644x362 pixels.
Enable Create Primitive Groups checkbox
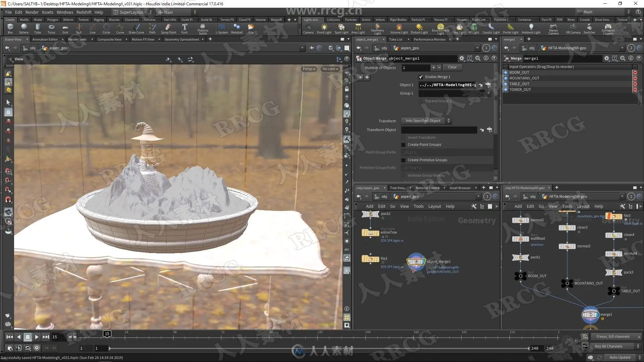[x=404, y=160]
